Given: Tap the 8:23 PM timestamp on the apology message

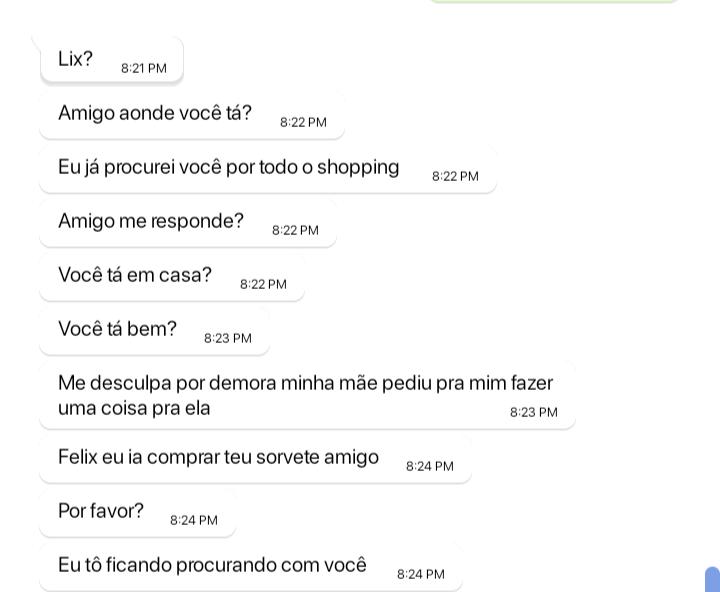Looking at the screenshot, I should [x=534, y=413].
